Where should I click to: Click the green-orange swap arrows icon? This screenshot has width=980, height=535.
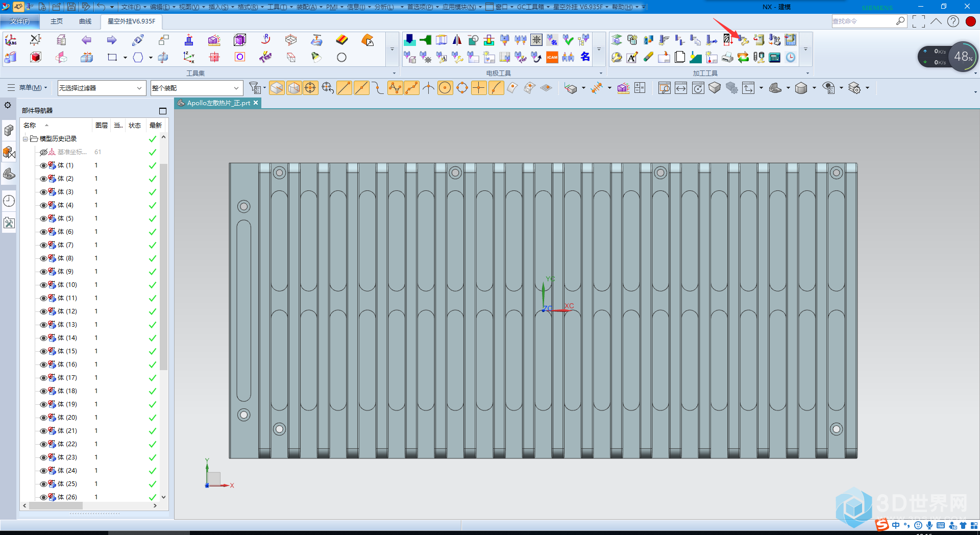pyautogui.click(x=743, y=57)
